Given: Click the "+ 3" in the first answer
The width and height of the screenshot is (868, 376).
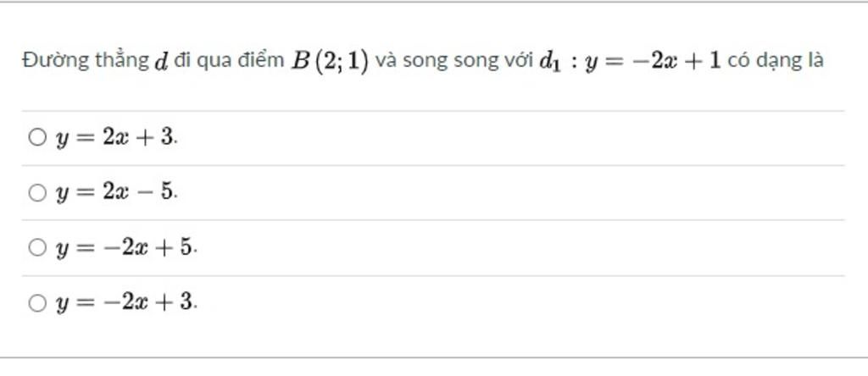Looking at the screenshot, I should [159, 136].
